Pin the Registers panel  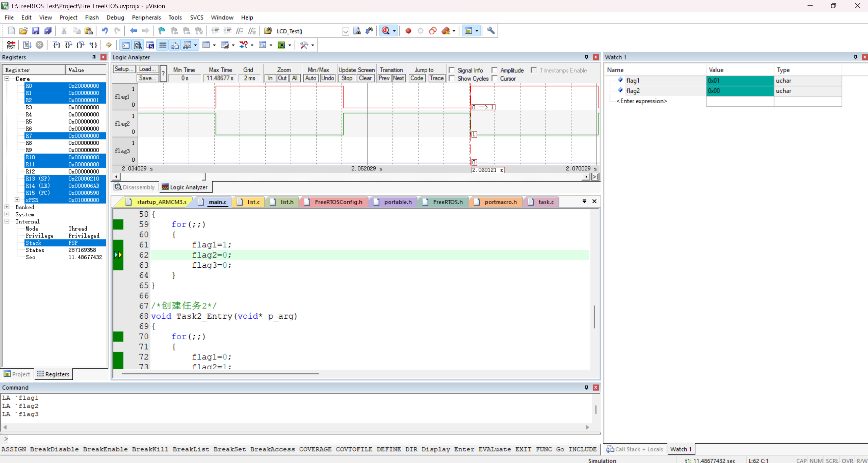point(94,57)
